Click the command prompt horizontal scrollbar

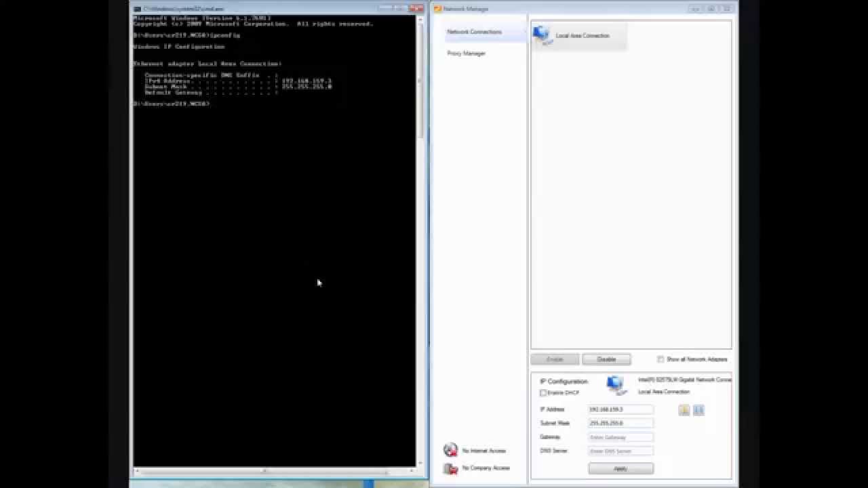(x=274, y=470)
